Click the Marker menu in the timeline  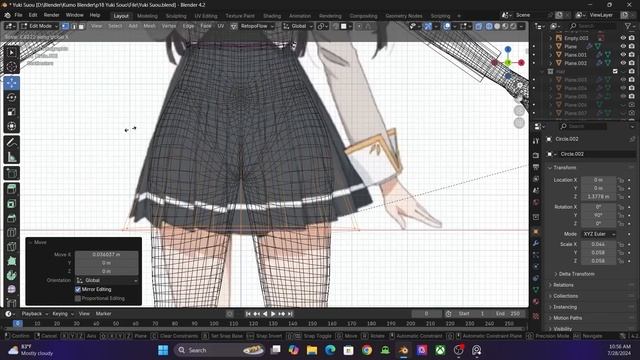point(103,314)
